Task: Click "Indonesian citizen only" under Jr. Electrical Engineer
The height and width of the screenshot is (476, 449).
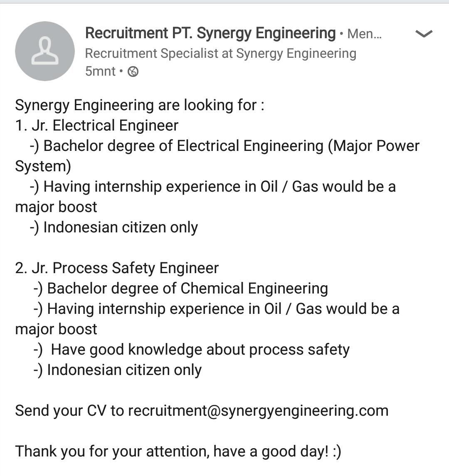Action: tap(121, 227)
